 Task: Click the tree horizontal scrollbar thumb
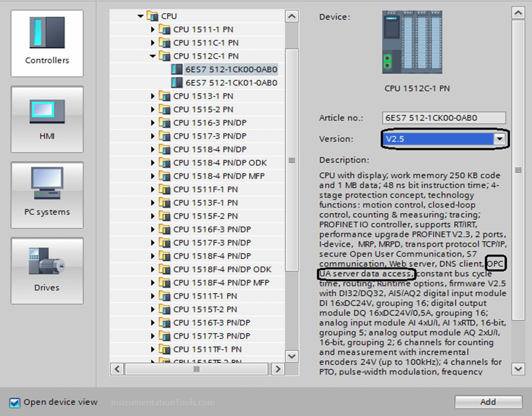tap(197, 369)
